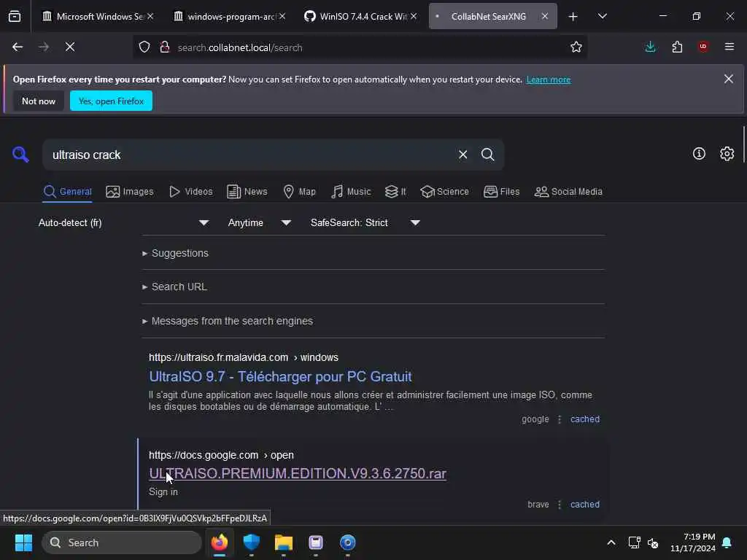Open UltraISO 9.7 Télécharger pour PC result

[280, 377]
